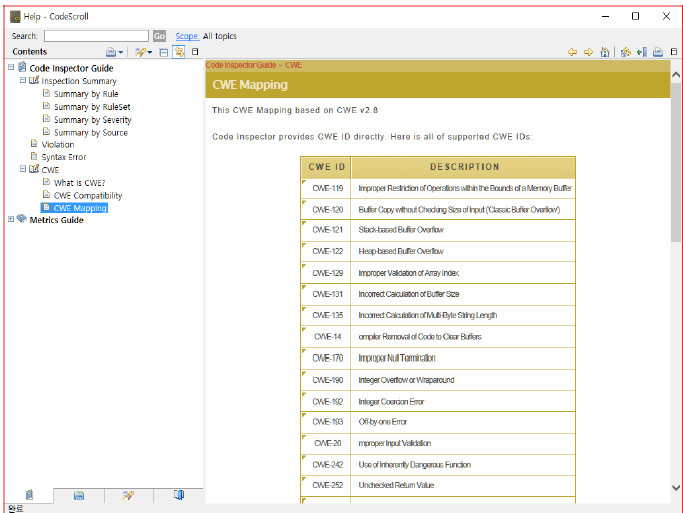The width and height of the screenshot is (683, 513).
Task: Open the Search topic dropdown arrow
Action: (x=150, y=53)
